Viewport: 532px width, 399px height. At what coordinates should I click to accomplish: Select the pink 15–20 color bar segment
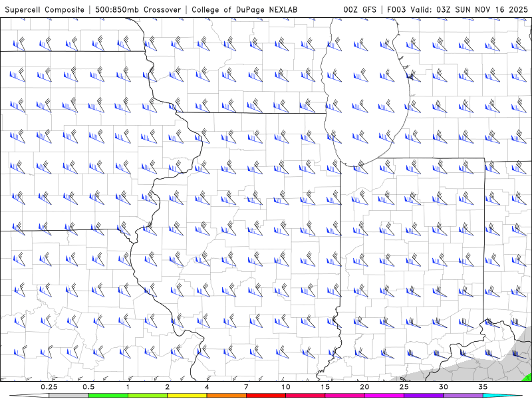(x=344, y=396)
